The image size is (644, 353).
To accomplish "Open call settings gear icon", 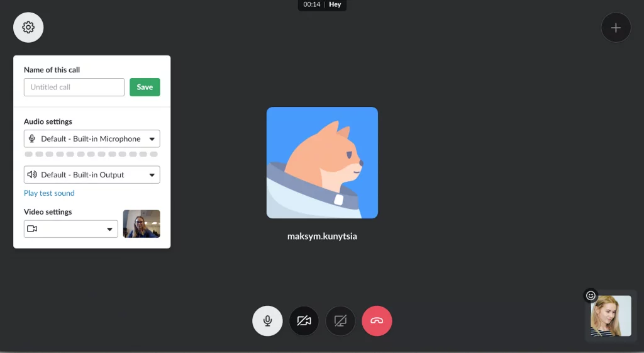I will click(28, 28).
